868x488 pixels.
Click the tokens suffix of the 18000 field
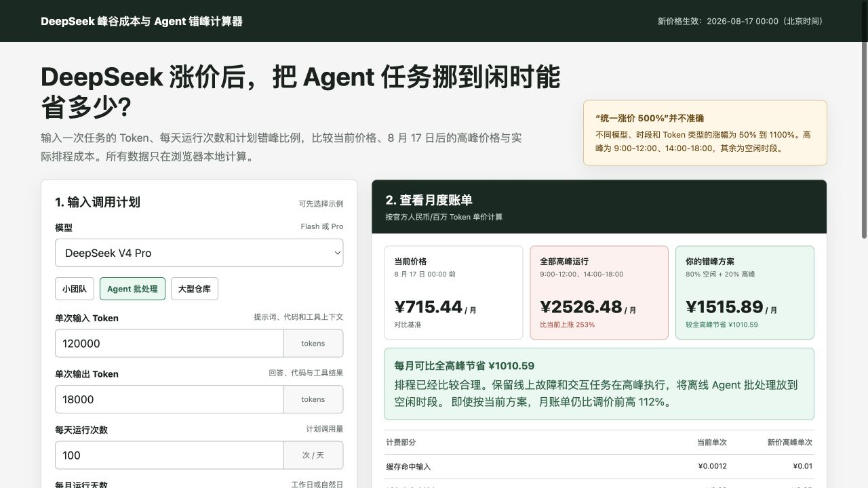pos(313,399)
